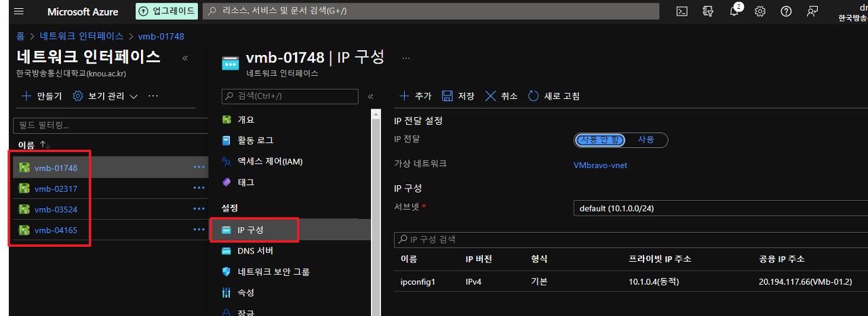Open the VMbravo-vnet virtual network link

click(x=600, y=165)
